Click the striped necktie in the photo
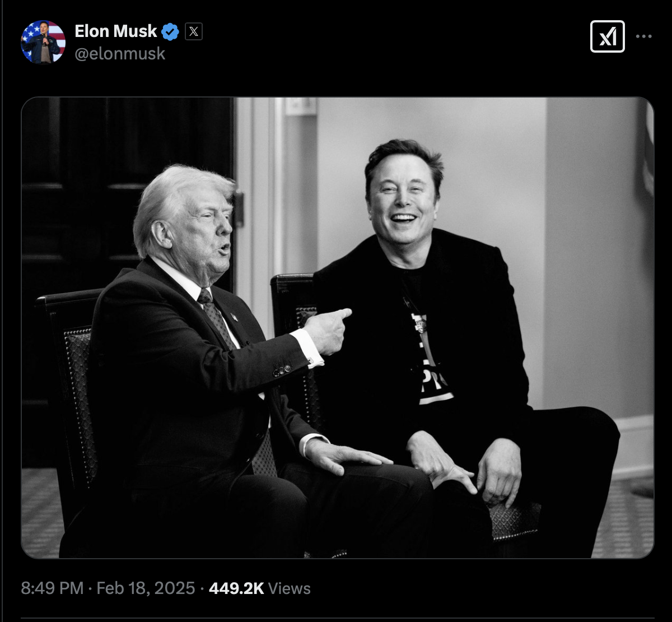Screen dimensions: 672x622 tap(217, 315)
